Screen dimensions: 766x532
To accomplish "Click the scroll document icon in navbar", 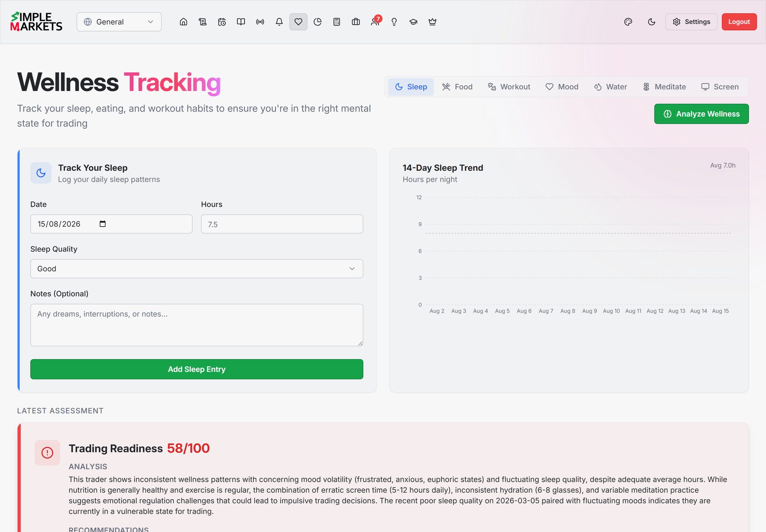I will (x=203, y=22).
